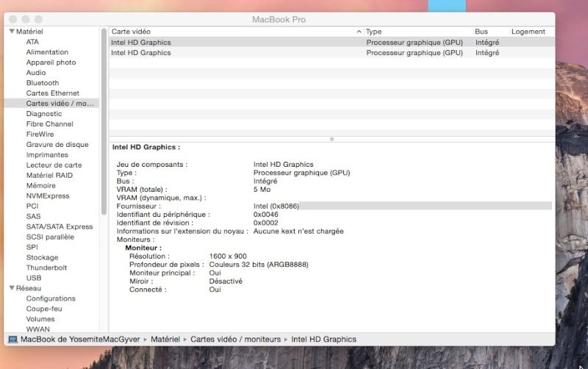
Task: Select Audio in the hardware list
Action: tap(36, 72)
